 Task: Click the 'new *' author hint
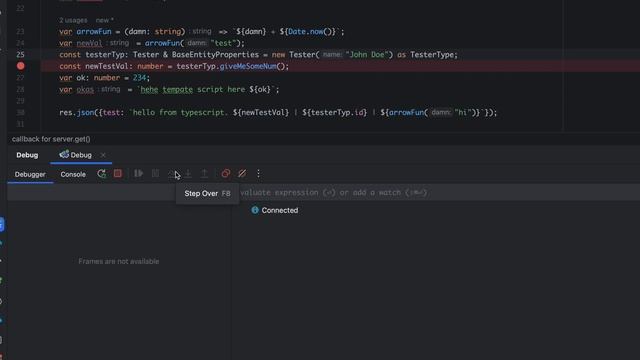[x=105, y=20]
